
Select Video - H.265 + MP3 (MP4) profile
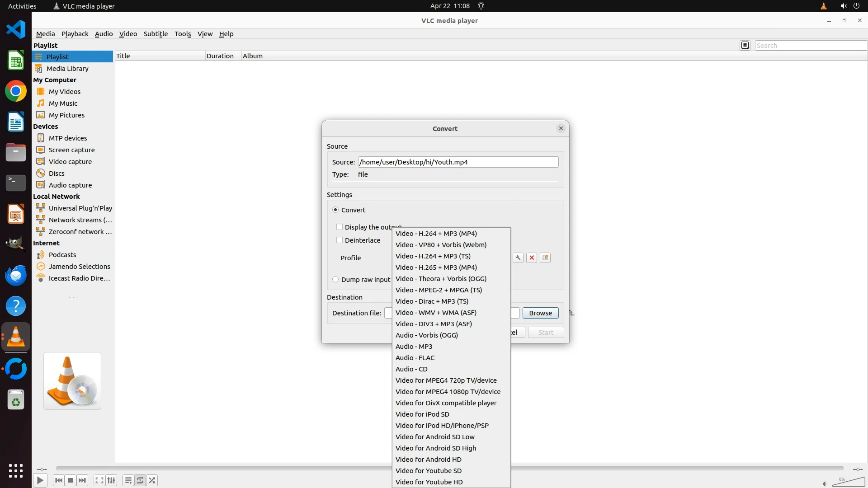click(436, 267)
